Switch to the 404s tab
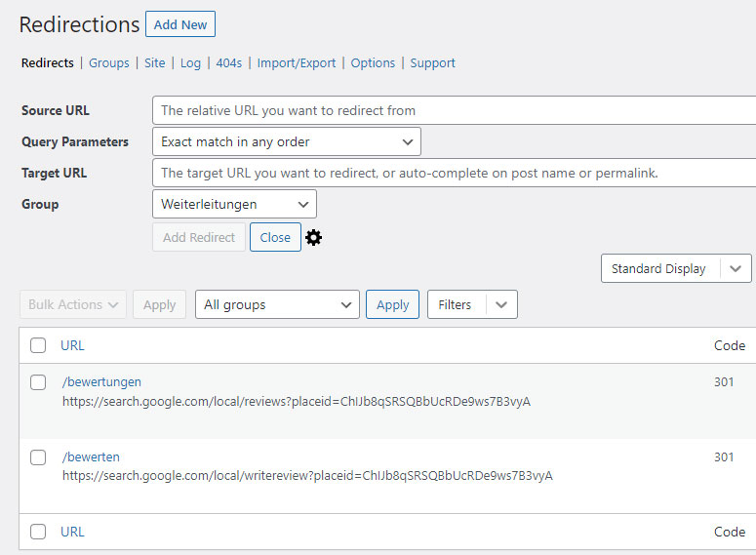The image size is (756, 555). 229,63
